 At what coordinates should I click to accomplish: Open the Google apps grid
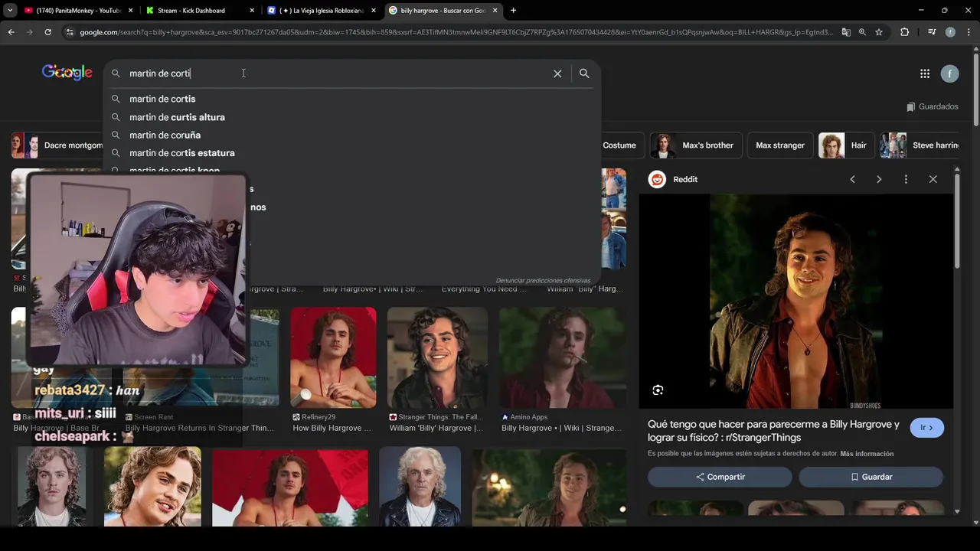pos(925,73)
